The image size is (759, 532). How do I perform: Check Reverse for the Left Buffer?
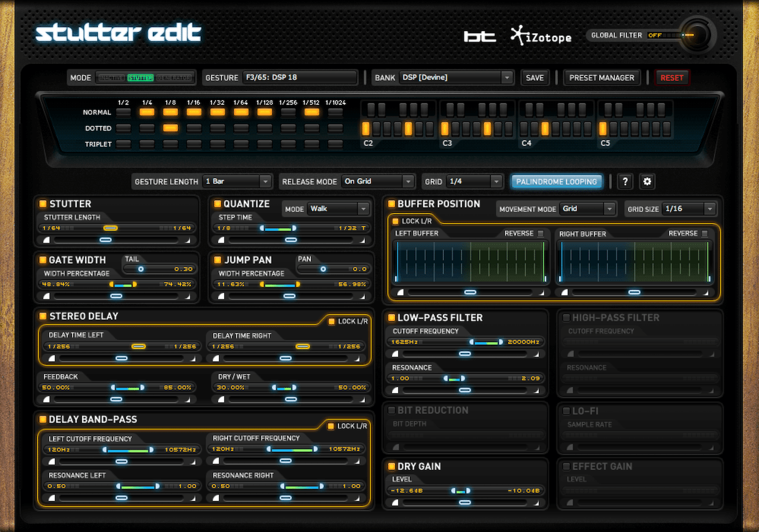[541, 234]
